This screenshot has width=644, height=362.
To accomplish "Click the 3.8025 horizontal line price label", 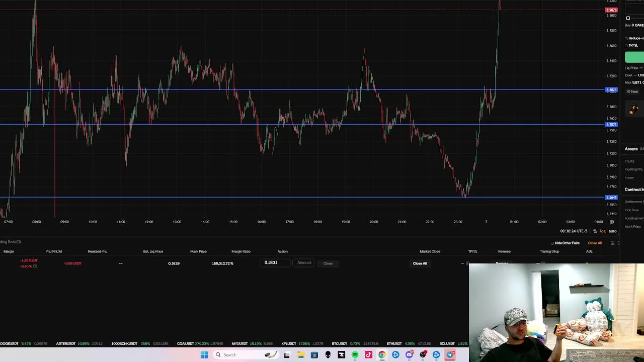I will click(x=611, y=90).
